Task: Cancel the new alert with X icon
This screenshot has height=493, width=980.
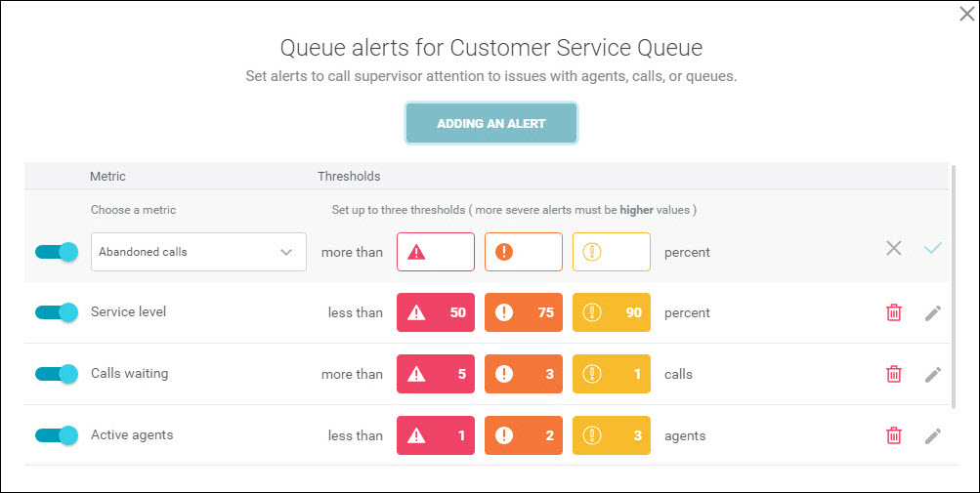Action: pos(894,248)
